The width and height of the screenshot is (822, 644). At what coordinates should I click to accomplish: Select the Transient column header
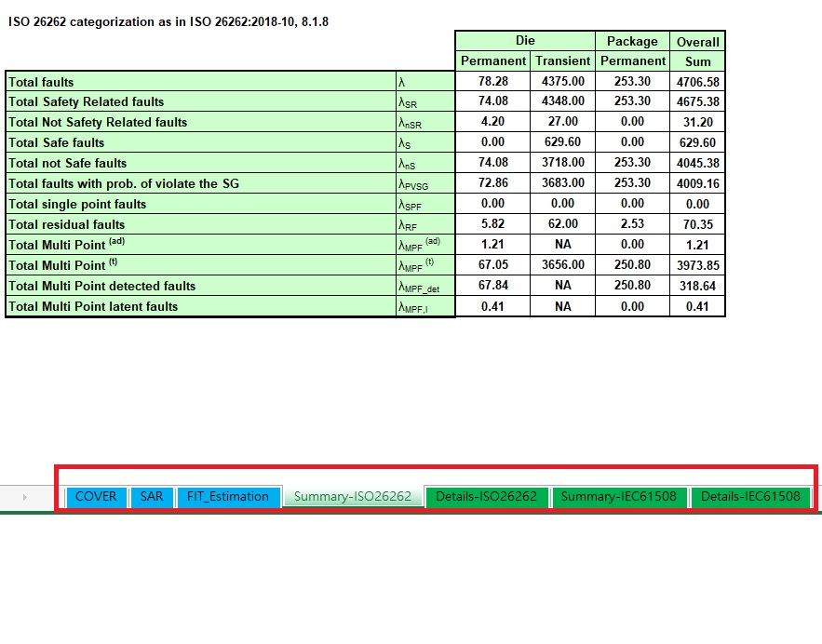562,61
